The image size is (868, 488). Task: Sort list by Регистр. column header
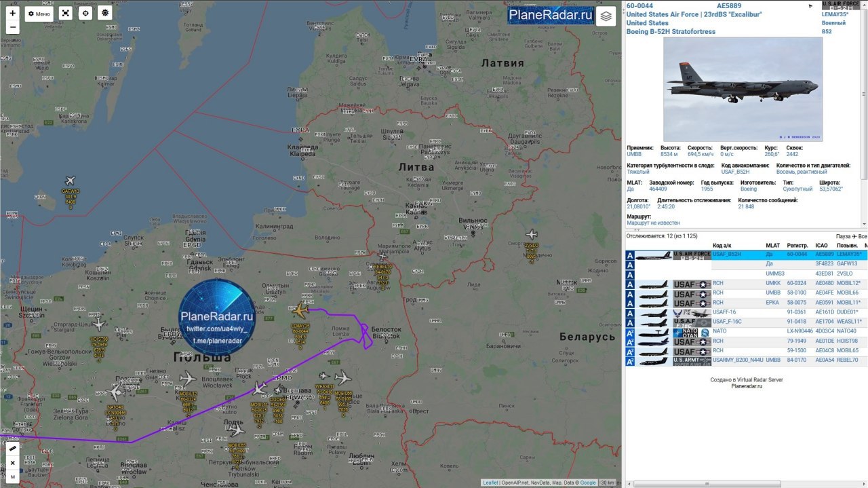click(797, 245)
